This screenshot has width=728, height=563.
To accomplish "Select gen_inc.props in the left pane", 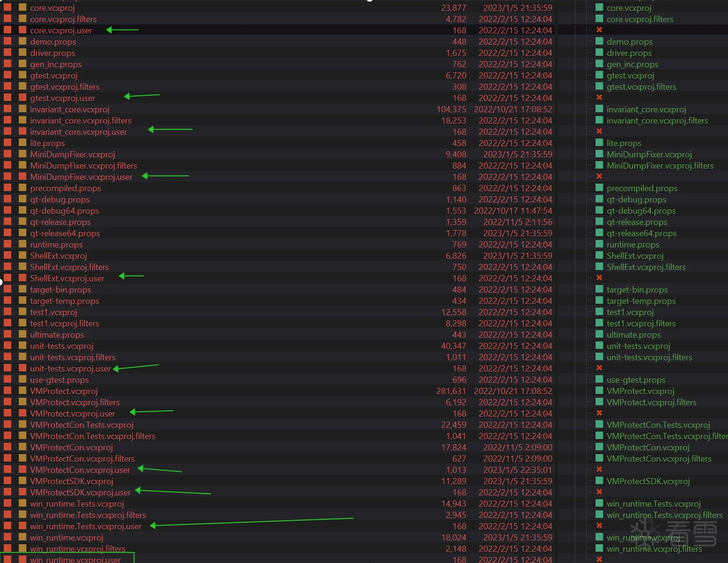I will pos(56,64).
